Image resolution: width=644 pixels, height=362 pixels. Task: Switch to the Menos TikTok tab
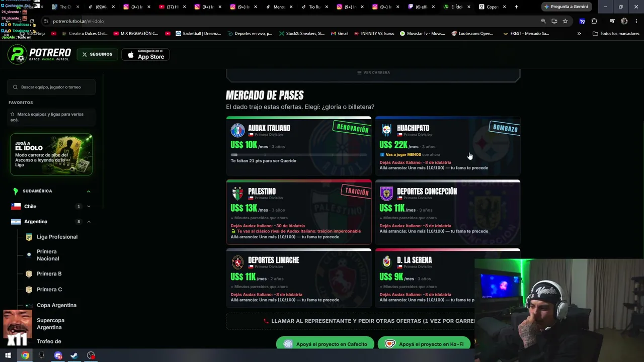279,7
